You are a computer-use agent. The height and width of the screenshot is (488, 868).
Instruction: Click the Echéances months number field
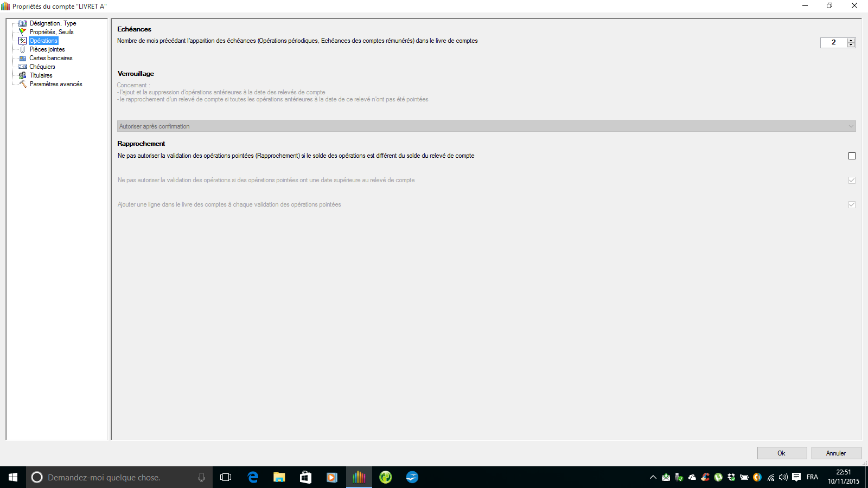coord(834,42)
